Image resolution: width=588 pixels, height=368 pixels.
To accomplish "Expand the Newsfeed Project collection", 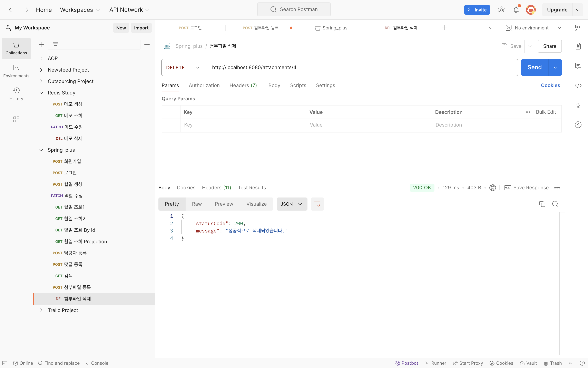I will pos(41,70).
